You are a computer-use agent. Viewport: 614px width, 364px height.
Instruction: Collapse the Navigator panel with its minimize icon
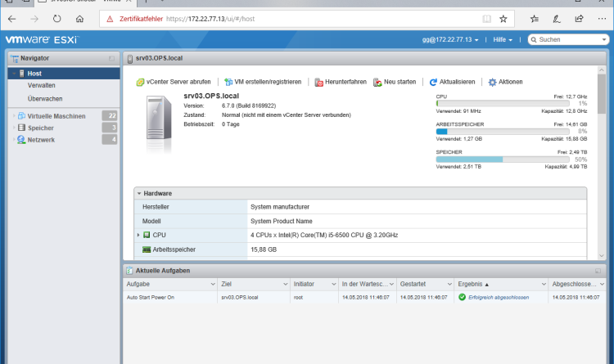click(111, 59)
